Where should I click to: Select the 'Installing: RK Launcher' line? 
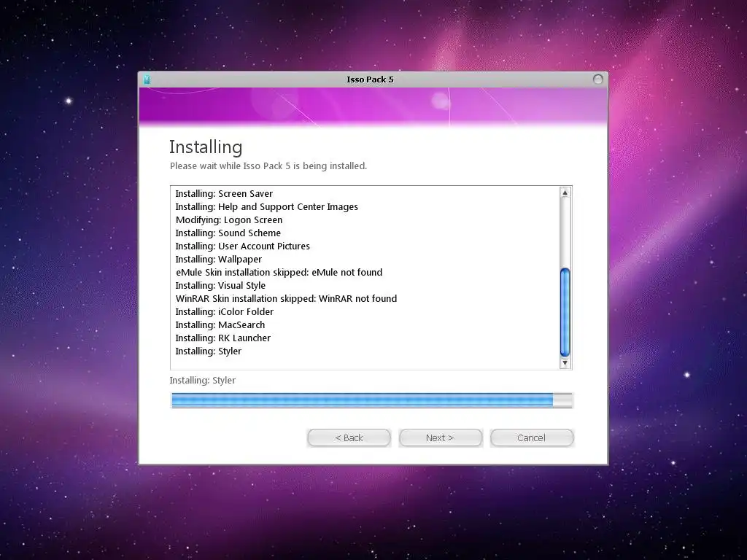(x=222, y=338)
